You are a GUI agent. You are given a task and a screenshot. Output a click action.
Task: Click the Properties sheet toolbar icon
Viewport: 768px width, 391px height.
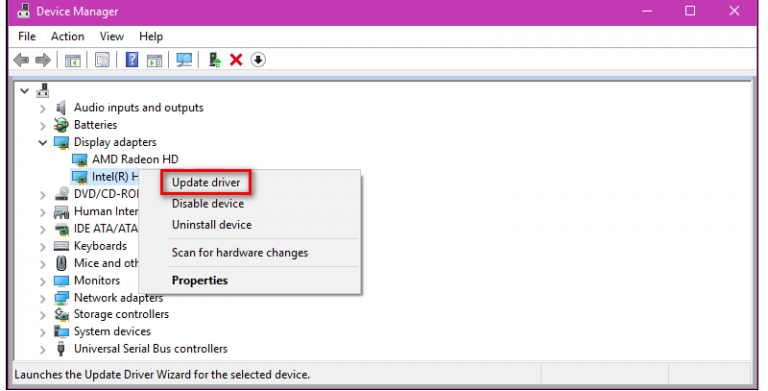pos(102,60)
